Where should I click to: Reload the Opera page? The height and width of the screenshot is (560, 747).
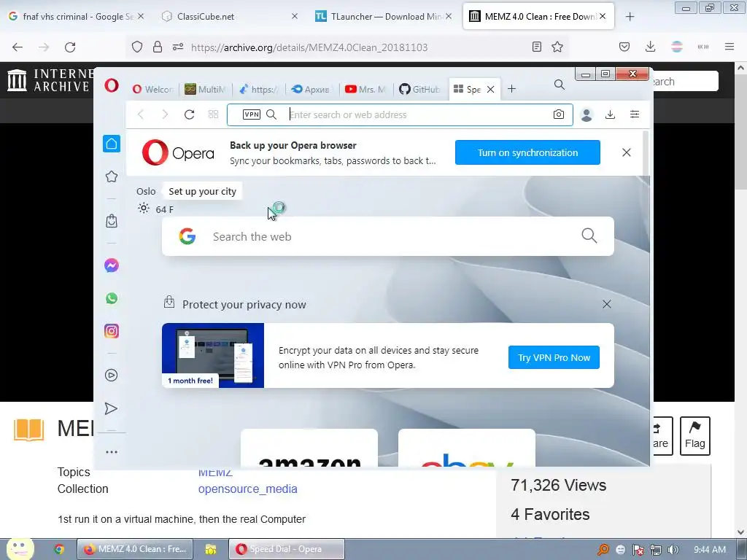pos(189,114)
